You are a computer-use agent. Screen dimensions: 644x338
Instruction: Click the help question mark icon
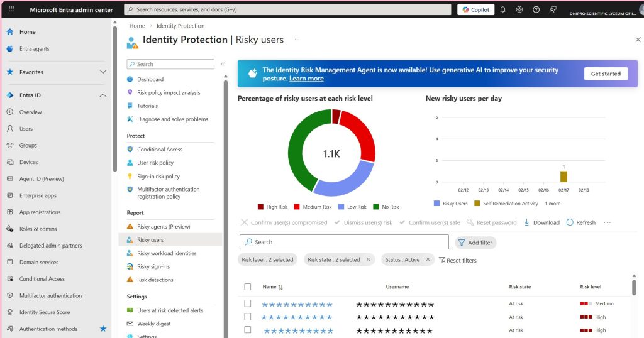(536, 9)
